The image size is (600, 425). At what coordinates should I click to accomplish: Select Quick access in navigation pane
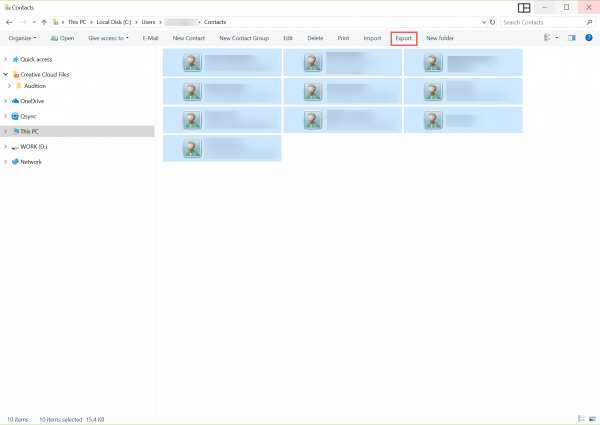36,59
